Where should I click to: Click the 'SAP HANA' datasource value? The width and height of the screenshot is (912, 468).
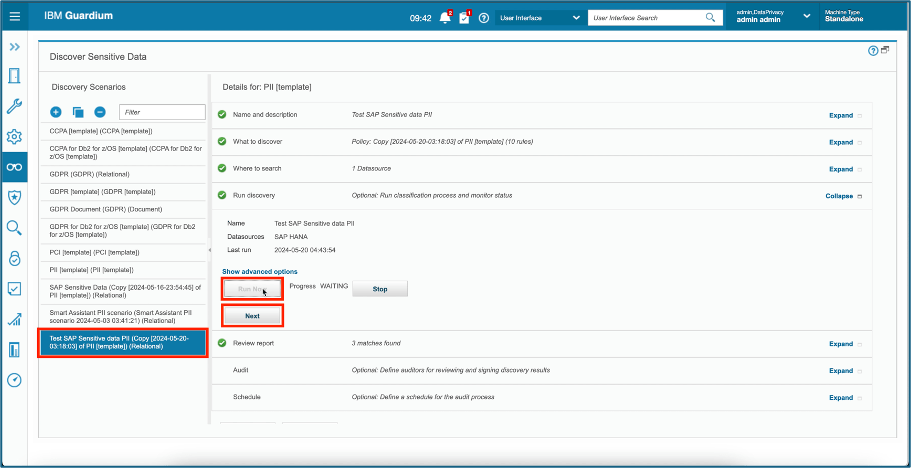pyautogui.click(x=291, y=237)
